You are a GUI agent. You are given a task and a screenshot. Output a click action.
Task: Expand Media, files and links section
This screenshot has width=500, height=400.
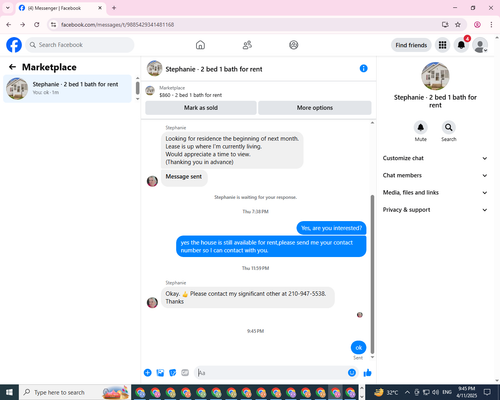point(435,193)
